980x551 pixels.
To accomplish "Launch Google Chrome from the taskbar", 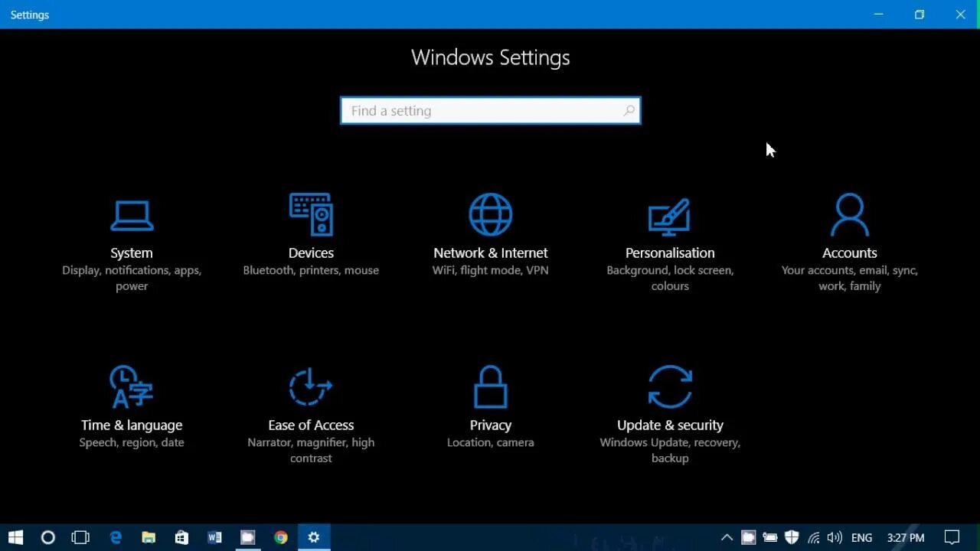I will click(281, 537).
